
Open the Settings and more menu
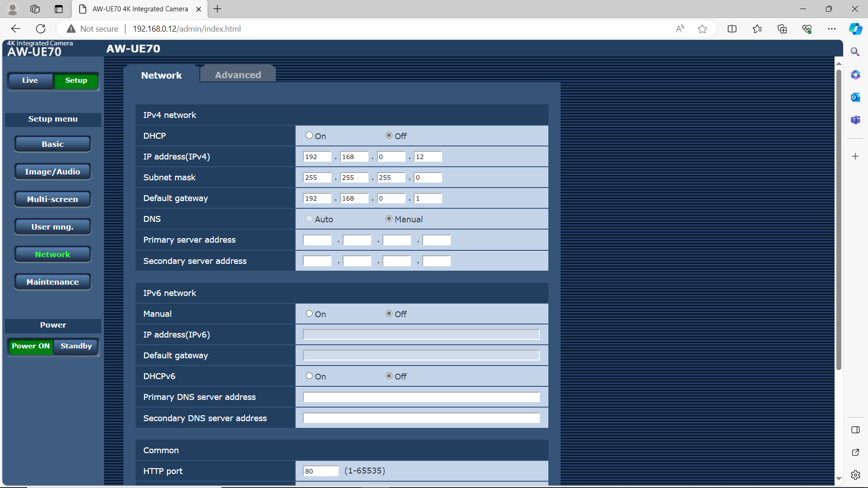(x=832, y=28)
